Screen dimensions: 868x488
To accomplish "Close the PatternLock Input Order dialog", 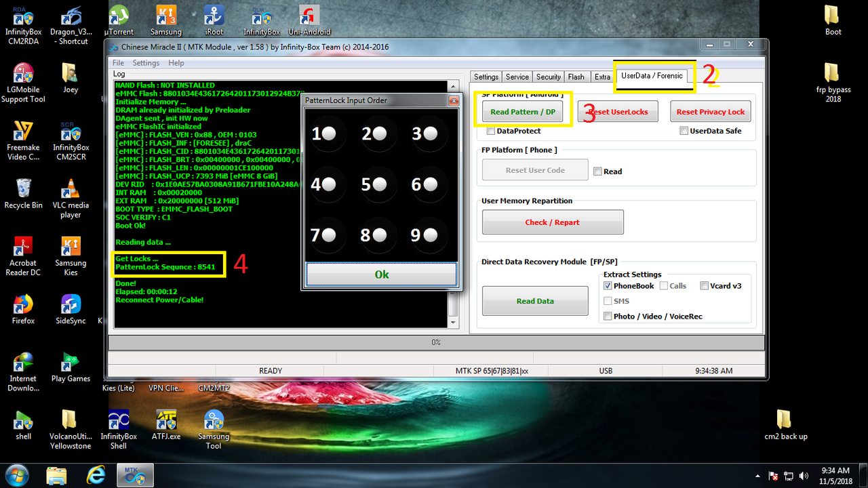I will (x=454, y=101).
